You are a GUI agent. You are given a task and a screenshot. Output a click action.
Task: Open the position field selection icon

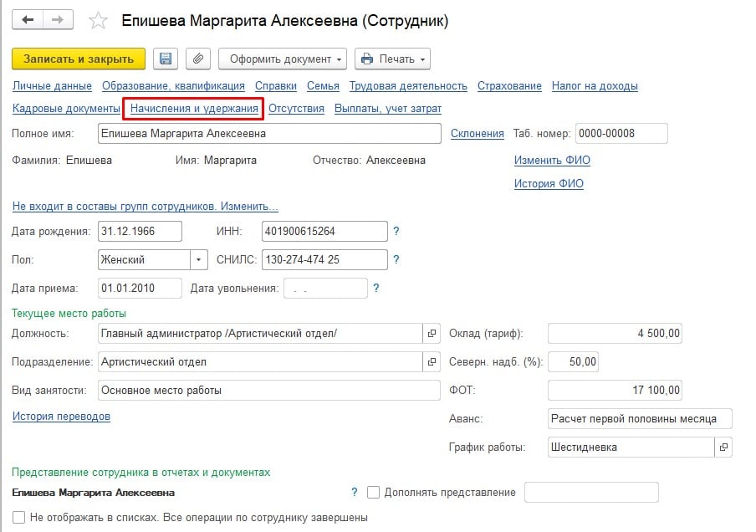(432, 333)
